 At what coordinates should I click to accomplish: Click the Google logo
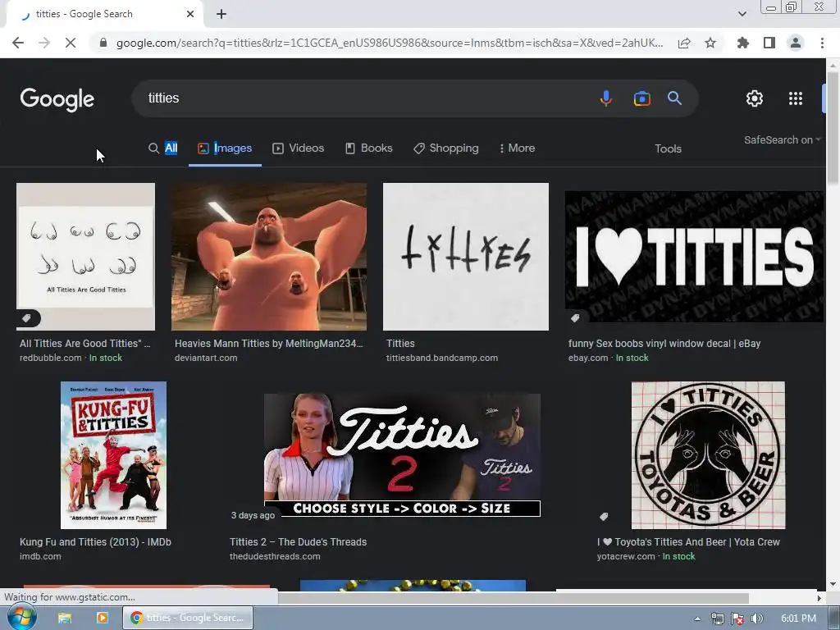click(57, 99)
